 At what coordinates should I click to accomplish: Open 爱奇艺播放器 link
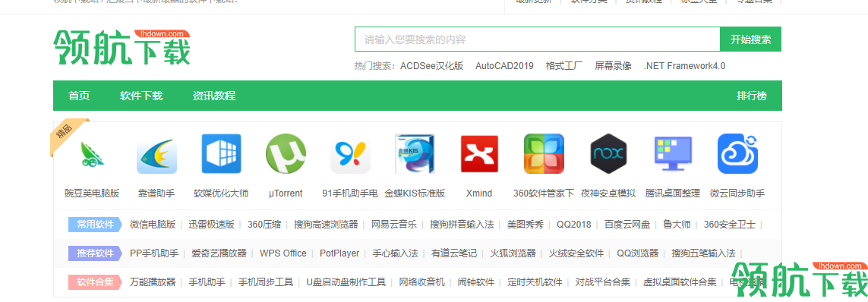coord(219,253)
